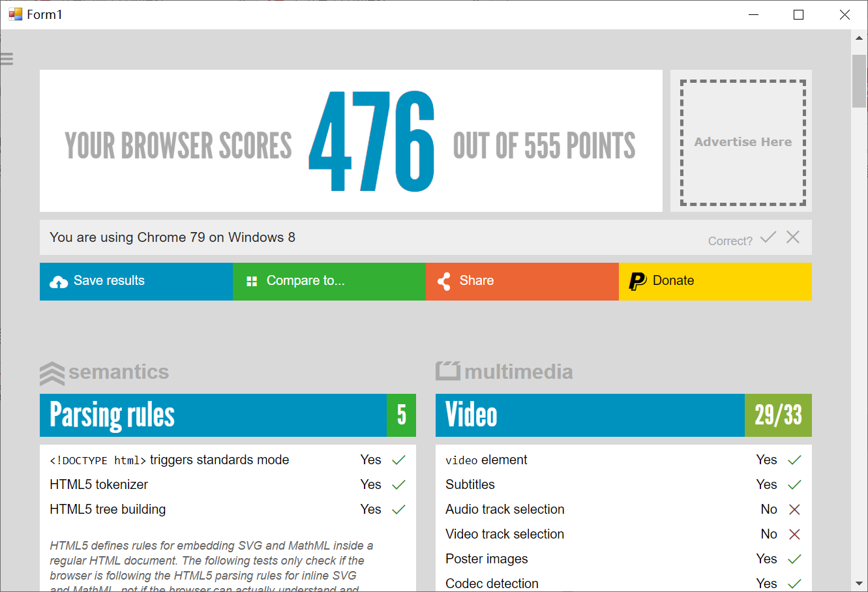Click the Codec detection label
868x592 pixels.
[492, 584]
